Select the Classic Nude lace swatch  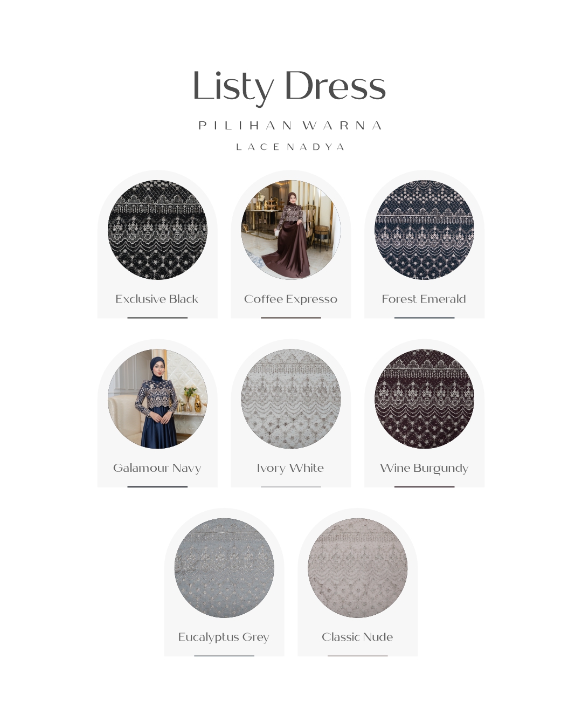358,568
